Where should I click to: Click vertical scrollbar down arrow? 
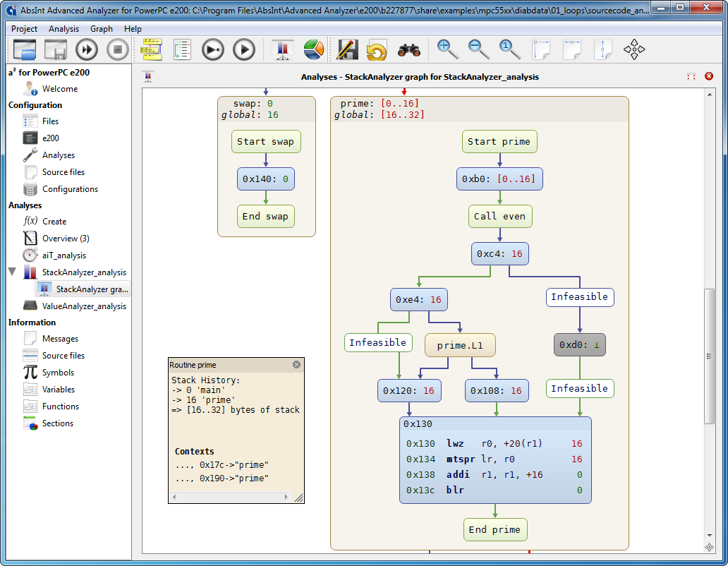point(710,536)
